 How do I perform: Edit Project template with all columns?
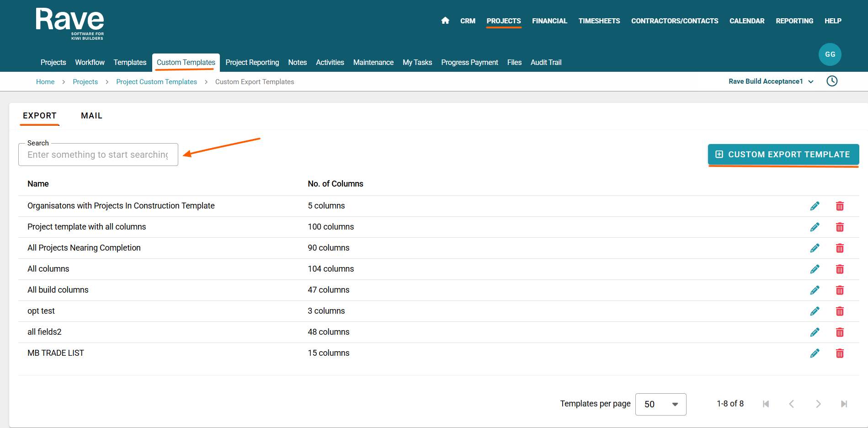point(815,227)
